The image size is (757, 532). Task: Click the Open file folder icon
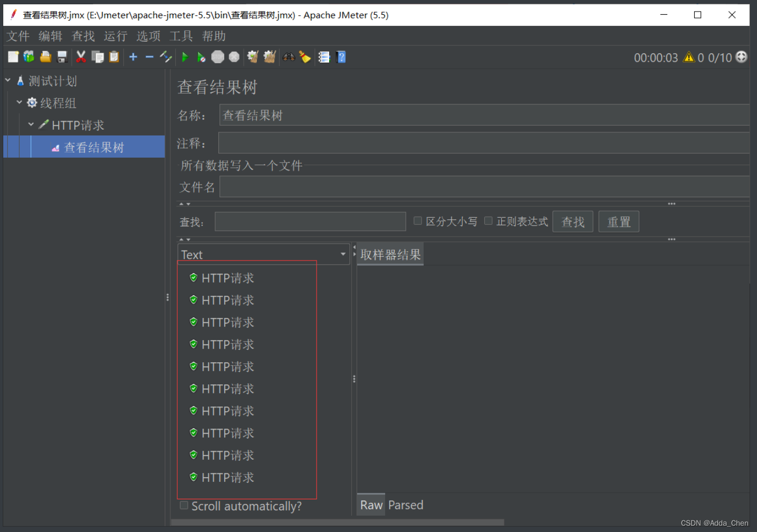tap(45, 57)
